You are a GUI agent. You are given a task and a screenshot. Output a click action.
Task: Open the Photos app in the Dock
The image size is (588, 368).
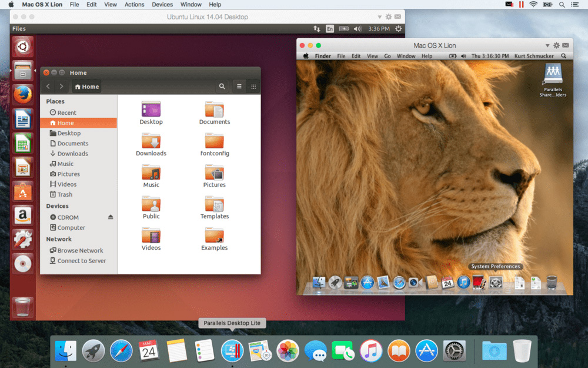click(288, 351)
